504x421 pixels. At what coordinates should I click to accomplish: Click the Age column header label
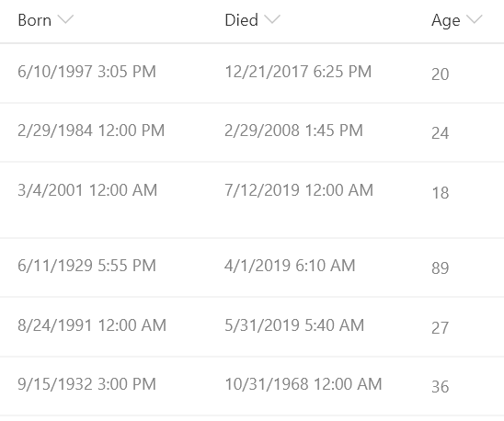pyautogui.click(x=446, y=21)
